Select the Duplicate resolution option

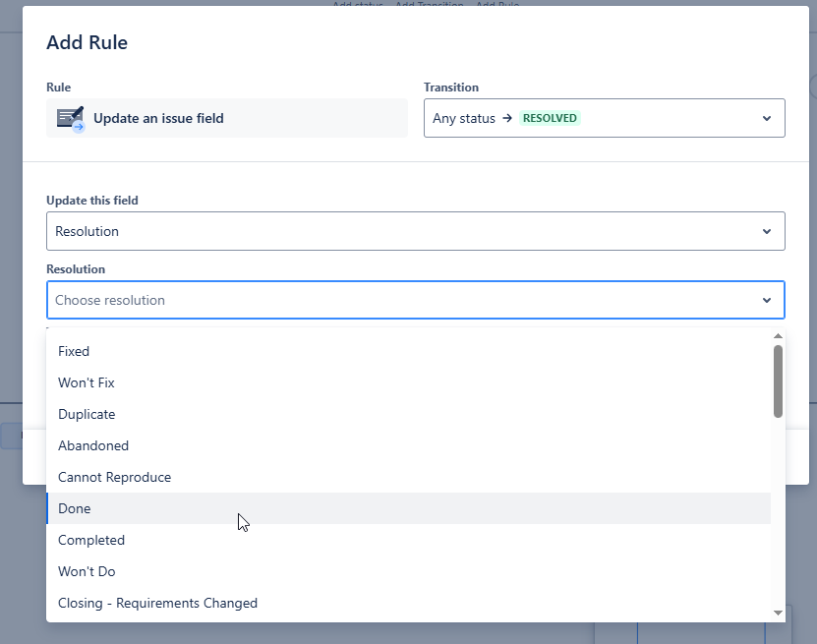tap(86, 414)
